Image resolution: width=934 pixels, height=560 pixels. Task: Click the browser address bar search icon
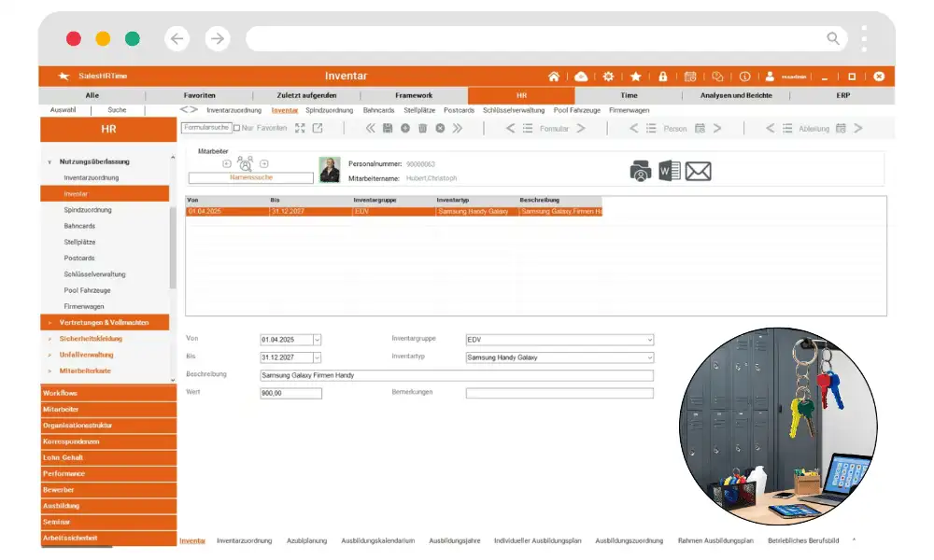click(x=833, y=38)
